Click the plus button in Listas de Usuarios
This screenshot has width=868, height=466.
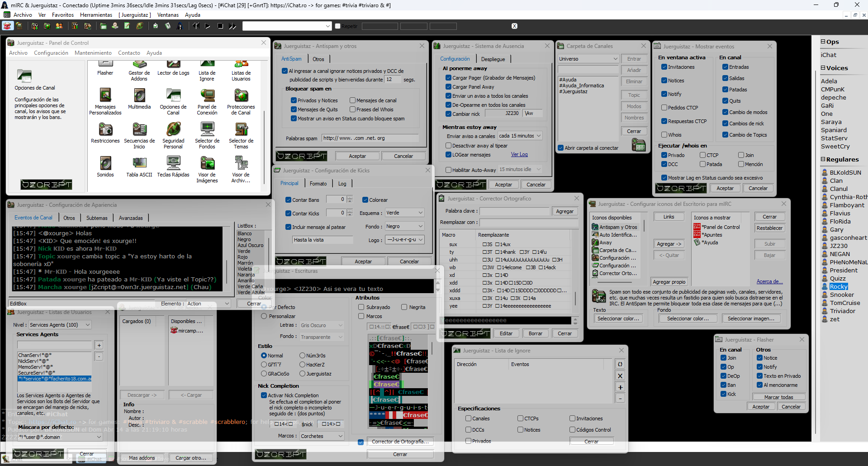99,345
